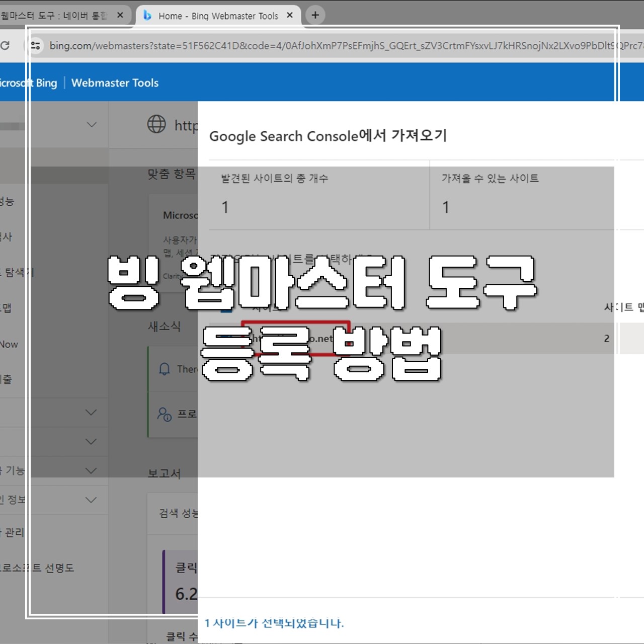Expand the site selector chevron atop sidebar
Image resolution: width=644 pixels, height=644 pixels.
[x=92, y=124]
